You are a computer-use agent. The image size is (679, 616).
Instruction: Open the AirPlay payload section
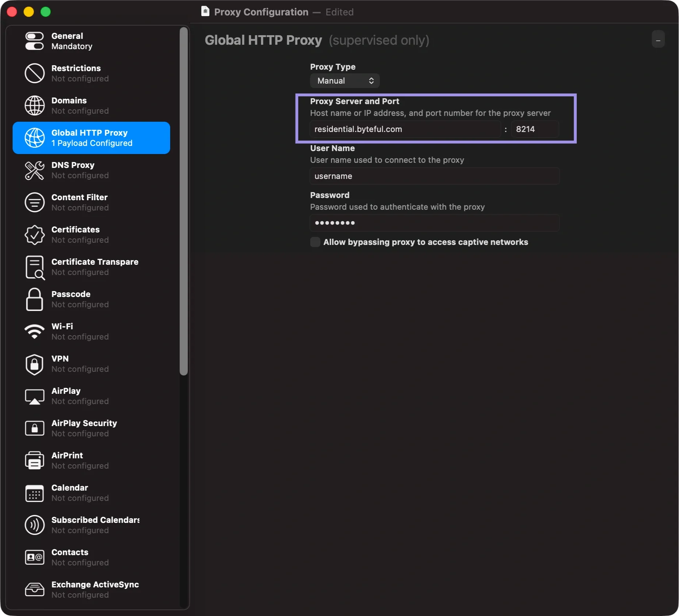coord(91,396)
